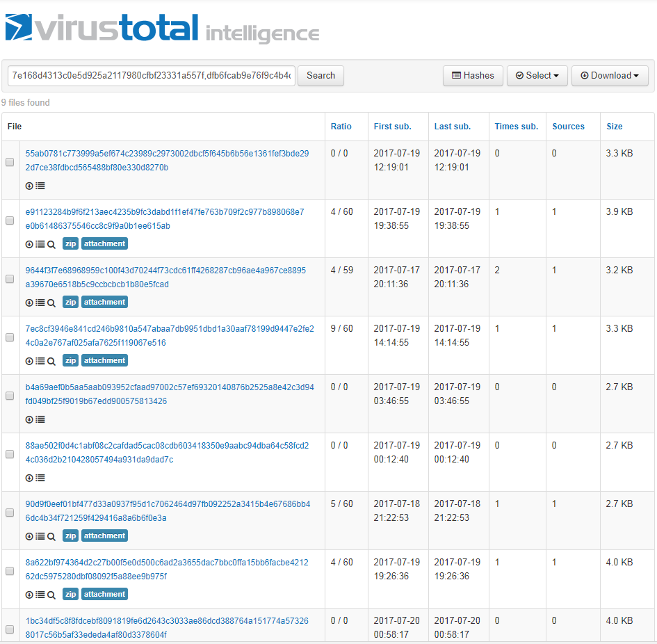
Task: Click the magnifier icon for file e91123284b9f
Action: tap(51, 244)
